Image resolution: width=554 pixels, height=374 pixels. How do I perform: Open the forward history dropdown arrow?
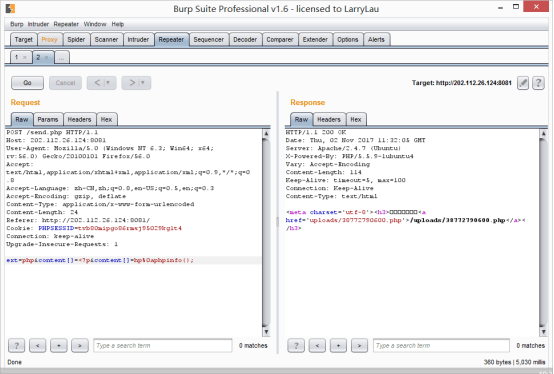pyautogui.click(x=143, y=83)
